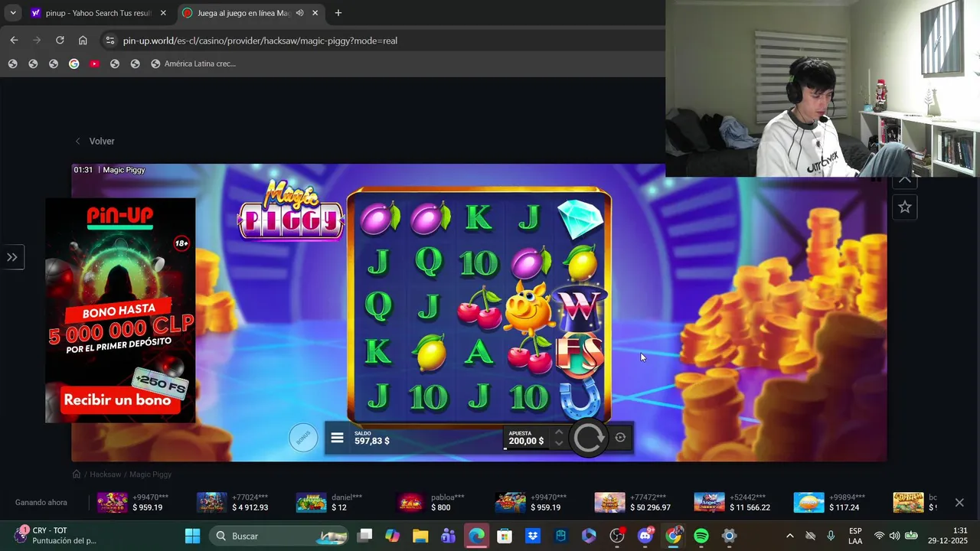980x551 pixels.
Task: Open the tab search dropdown
Action: pyautogui.click(x=13, y=13)
